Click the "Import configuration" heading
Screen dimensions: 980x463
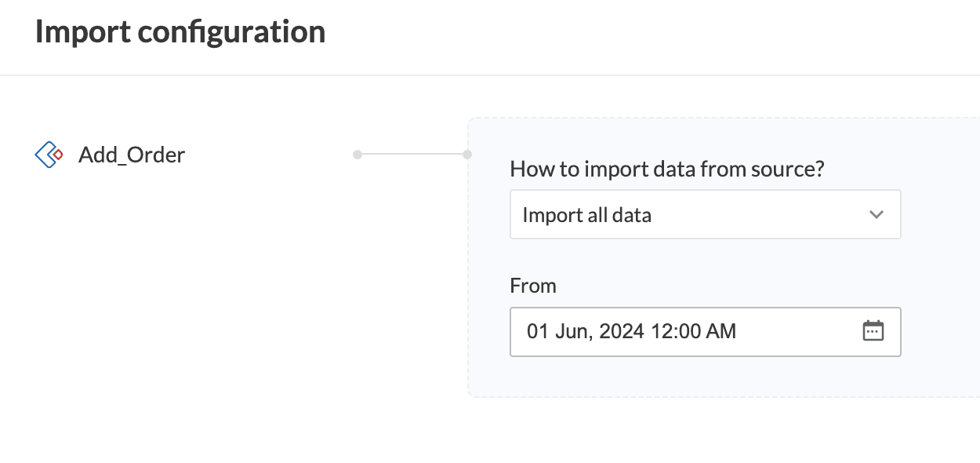click(x=180, y=32)
